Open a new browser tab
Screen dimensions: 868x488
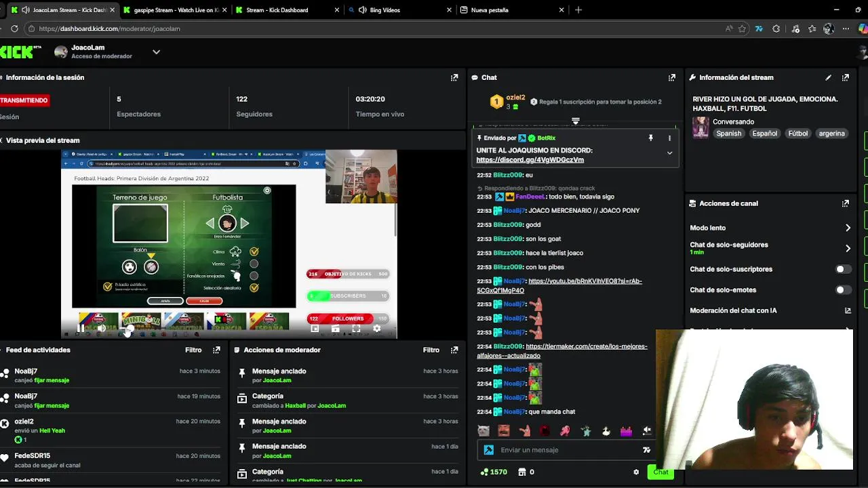click(x=578, y=10)
